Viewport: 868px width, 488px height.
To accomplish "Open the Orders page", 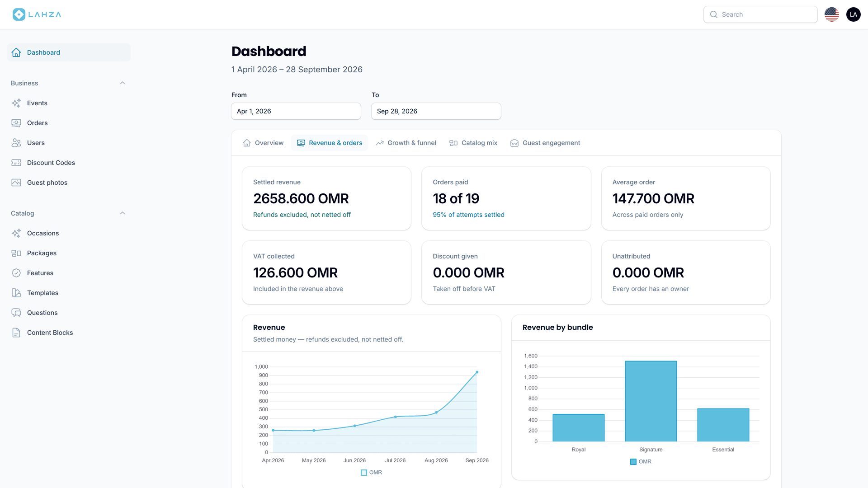I will pos(69,123).
